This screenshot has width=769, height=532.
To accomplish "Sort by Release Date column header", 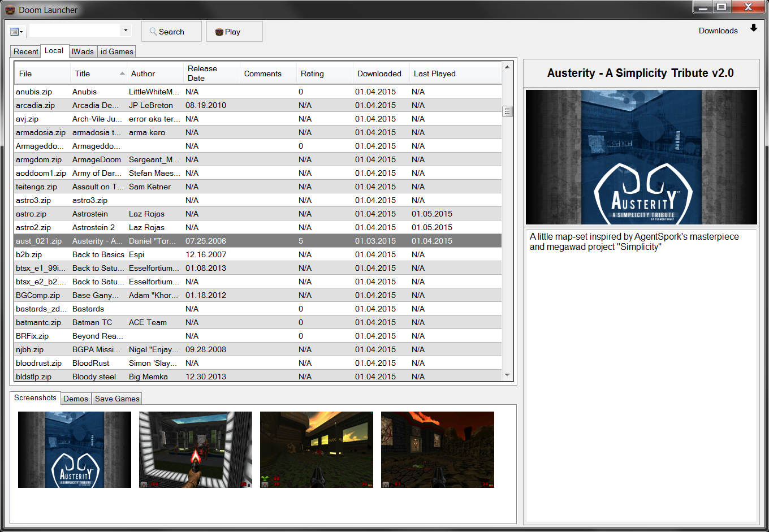I will 202,73.
